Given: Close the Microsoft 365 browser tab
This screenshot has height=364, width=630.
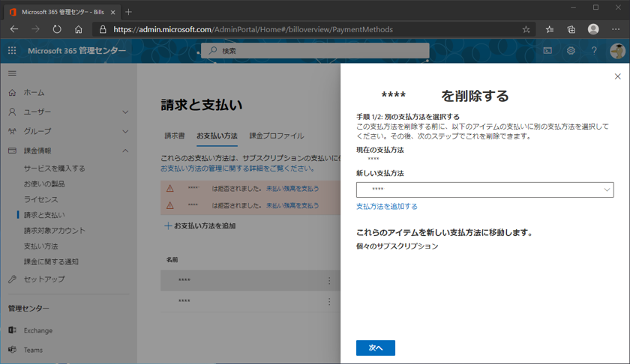Looking at the screenshot, I should click(x=113, y=12).
